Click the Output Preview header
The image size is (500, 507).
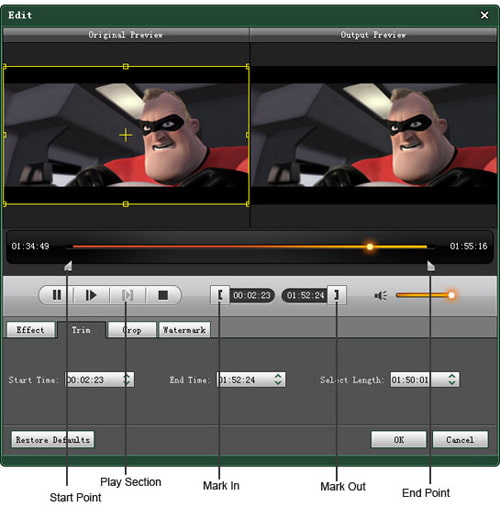pyautogui.click(x=373, y=35)
